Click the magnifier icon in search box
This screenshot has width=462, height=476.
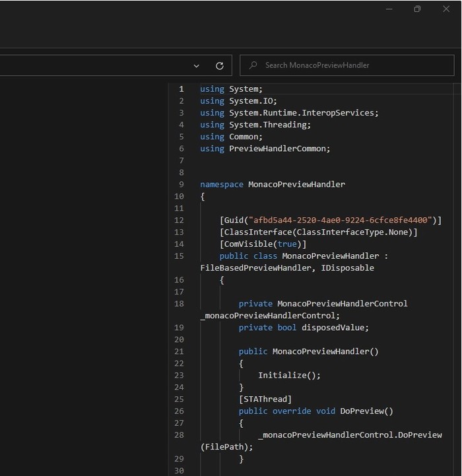tap(253, 65)
